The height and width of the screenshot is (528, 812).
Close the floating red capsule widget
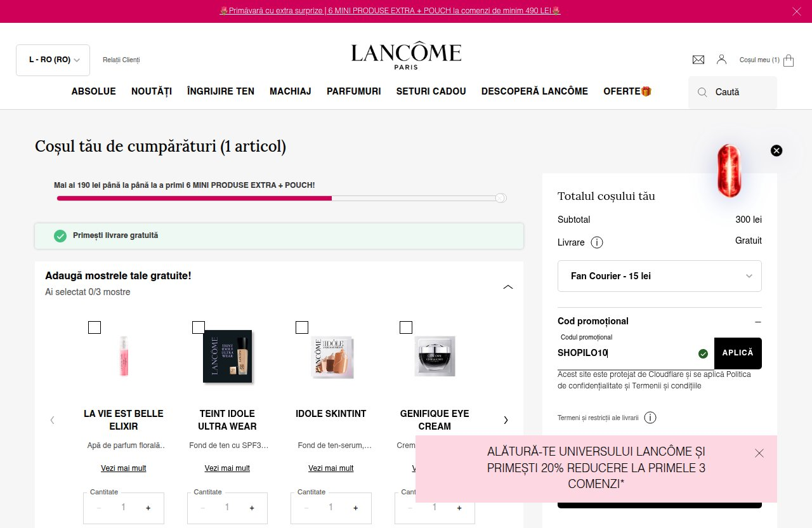[x=776, y=150]
